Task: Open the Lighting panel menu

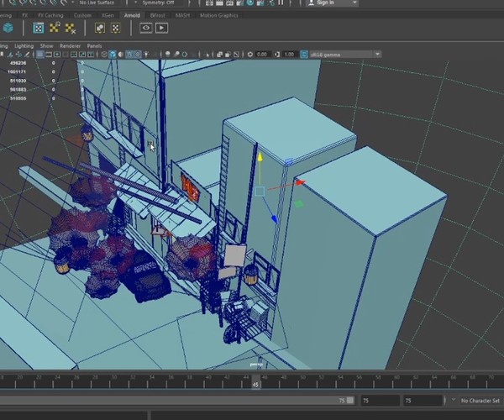Action: coord(24,46)
